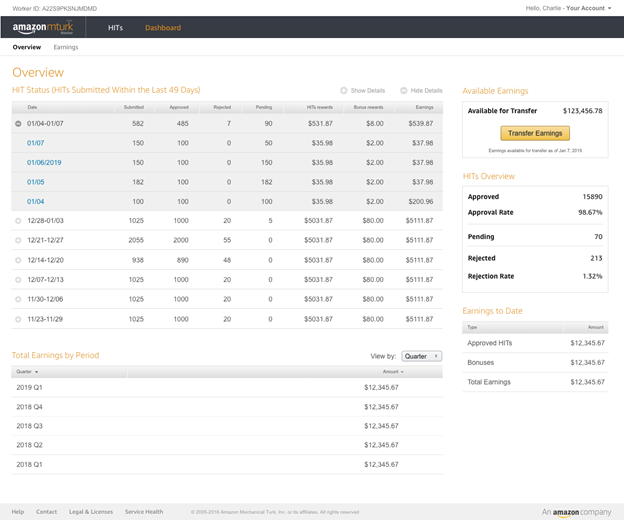Click the Rejected count 213
Image resolution: width=624 pixels, height=520 pixels.
(x=596, y=258)
